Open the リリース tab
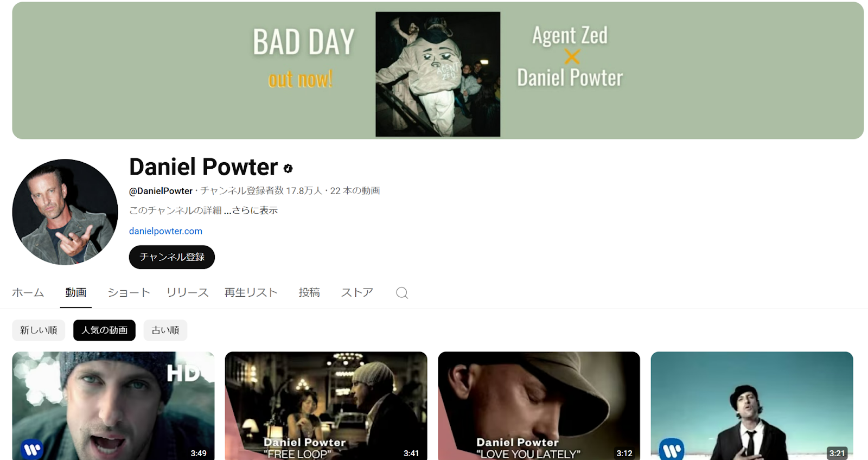 pos(188,293)
